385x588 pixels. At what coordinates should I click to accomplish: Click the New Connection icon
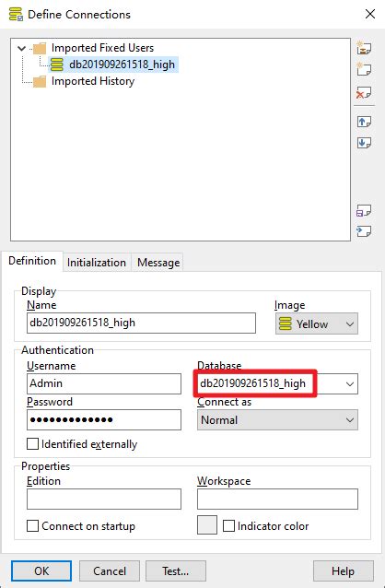[364, 69]
